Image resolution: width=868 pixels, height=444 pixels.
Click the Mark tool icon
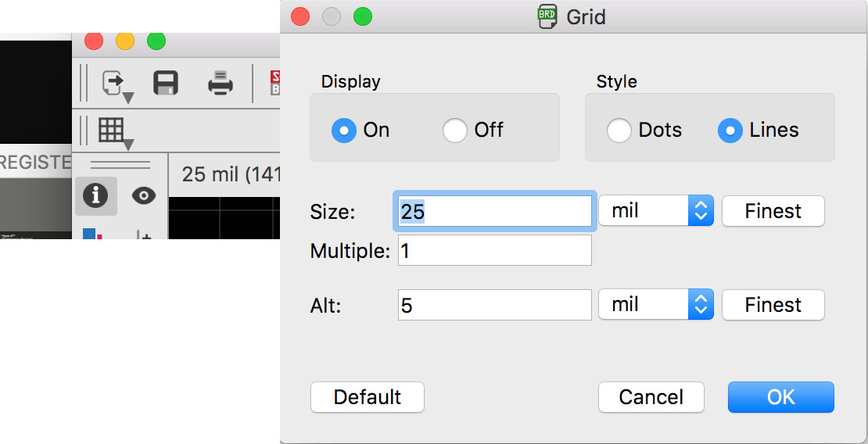(x=144, y=235)
